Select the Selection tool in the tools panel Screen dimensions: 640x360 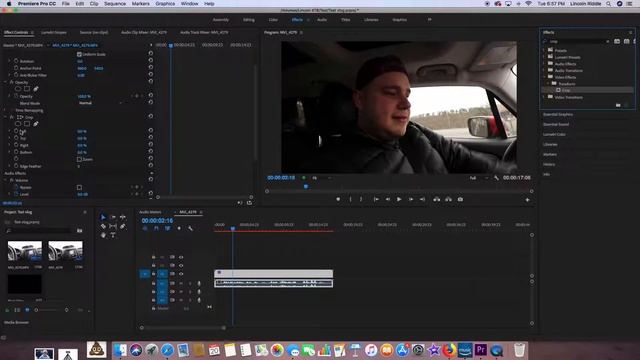tap(103, 217)
